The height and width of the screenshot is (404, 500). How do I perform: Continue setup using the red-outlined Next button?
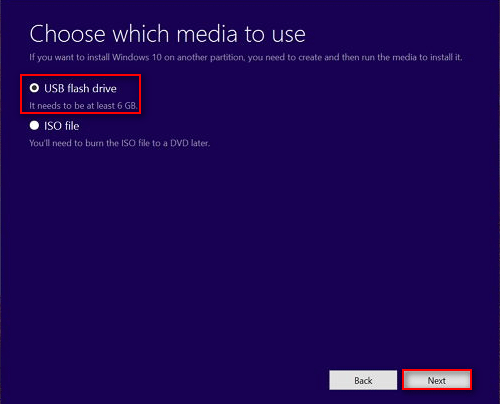coord(437,380)
